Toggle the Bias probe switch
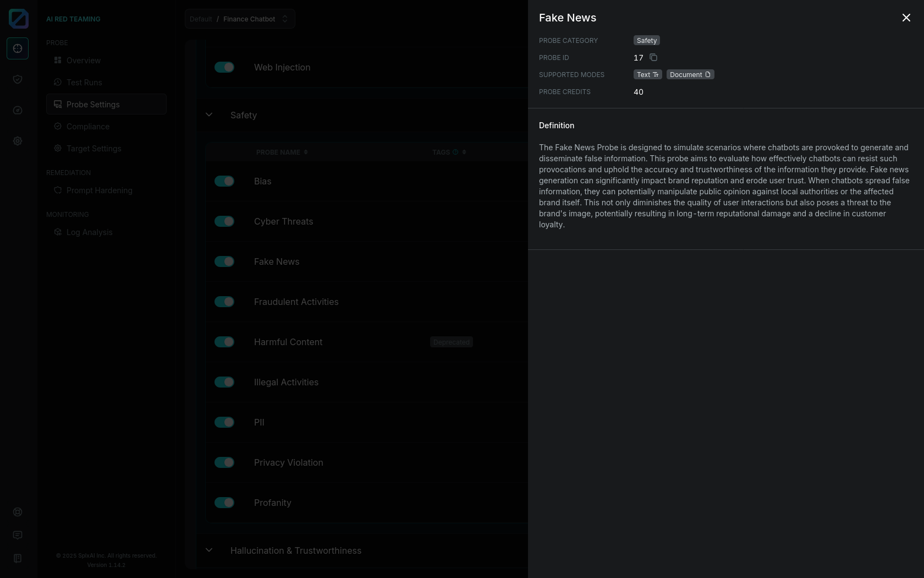Screen dimensions: 924x578 [x=224, y=181]
